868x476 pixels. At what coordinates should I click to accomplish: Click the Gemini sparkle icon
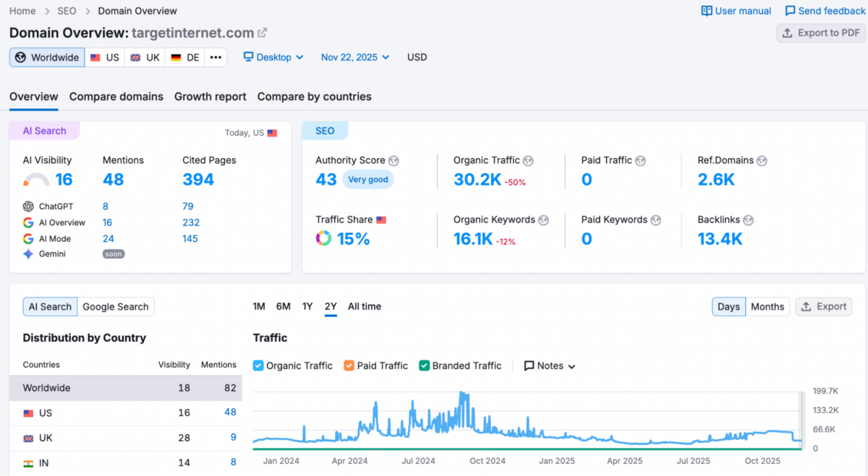pyautogui.click(x=28, y=254)
